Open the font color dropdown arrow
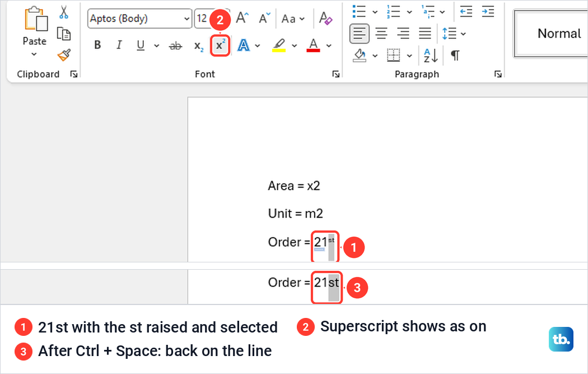The image size is (588, 374). 329,46
